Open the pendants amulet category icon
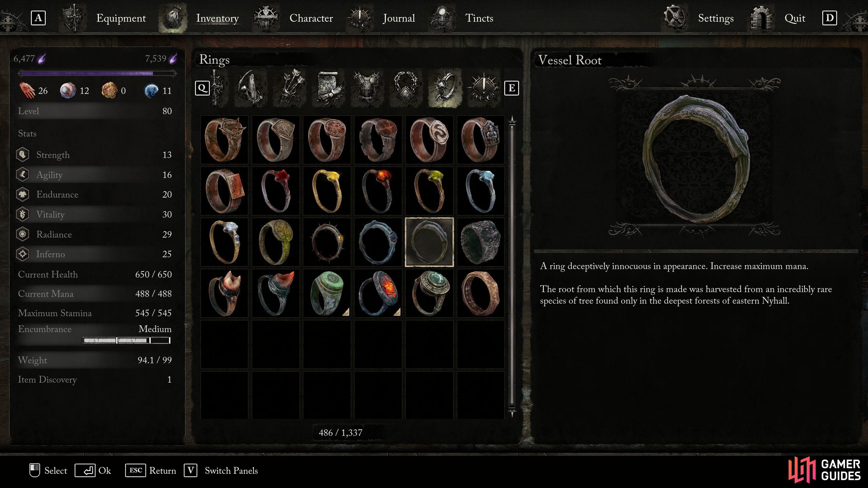Screen dimensions: 868x488 click(x=406, y=88)
